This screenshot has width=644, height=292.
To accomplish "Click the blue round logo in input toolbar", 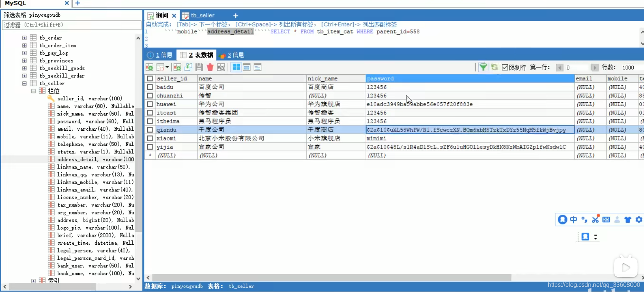I will tap(562, 219).
